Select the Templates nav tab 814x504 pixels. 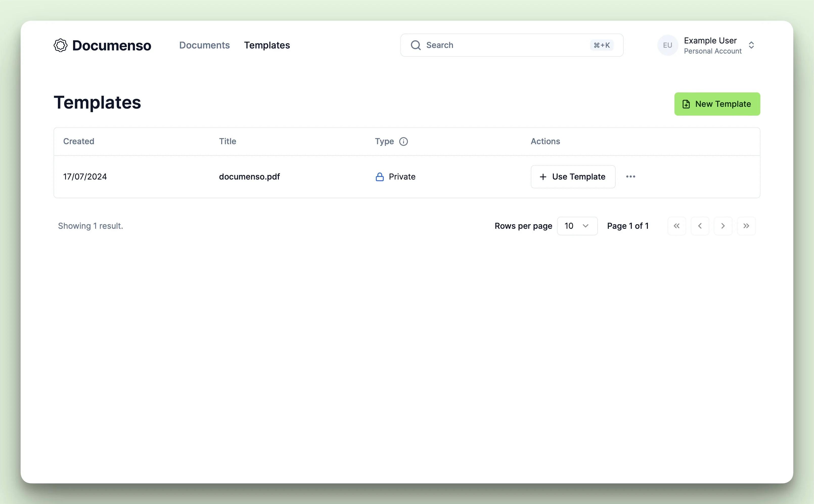click(266, 45)
